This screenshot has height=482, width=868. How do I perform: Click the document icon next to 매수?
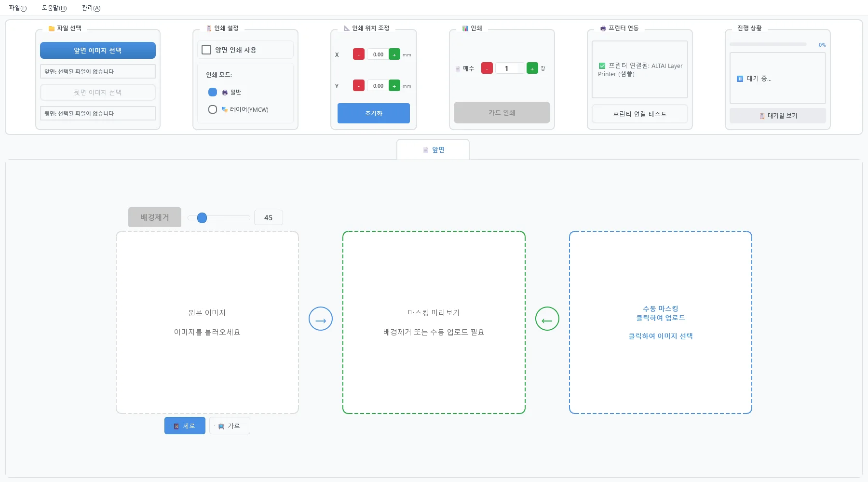click(x=458, y=69)
